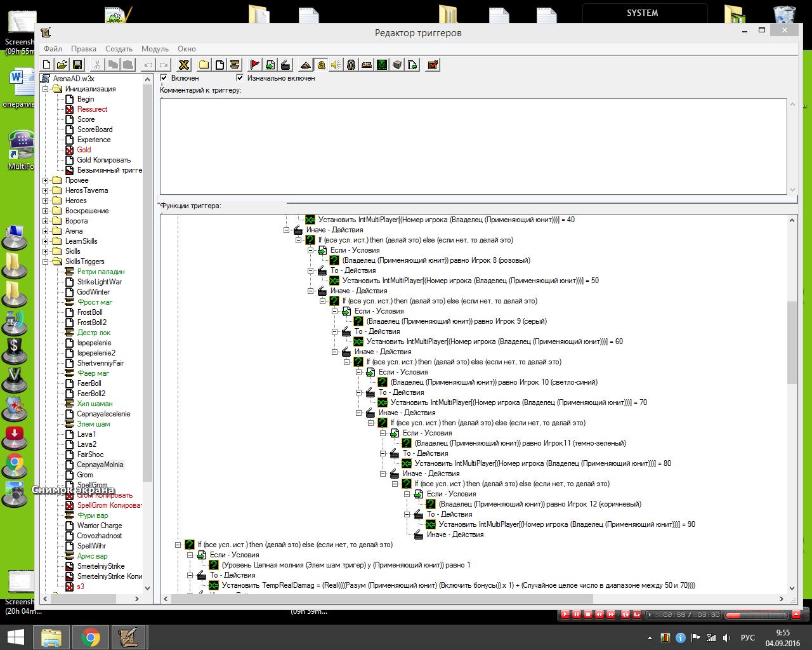Expand the Ворота category

coord(46,221)
